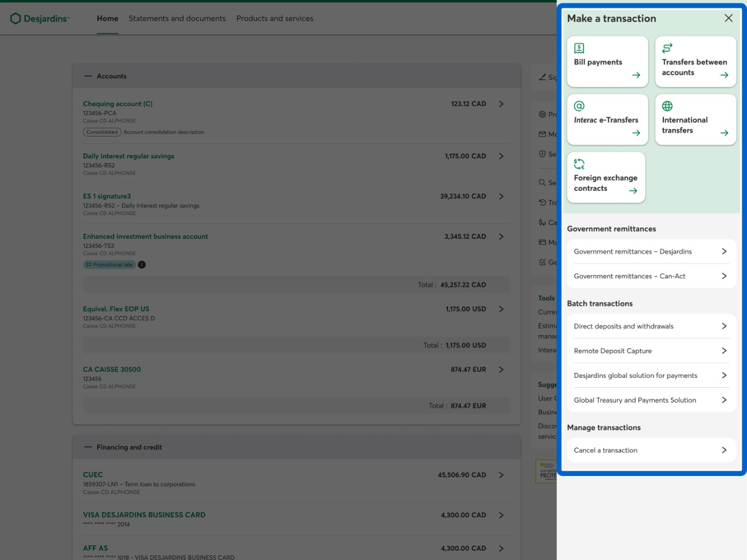747x560 pixels.
Task: Select the Interac e-Transfers tile
Action: point(607,120)
